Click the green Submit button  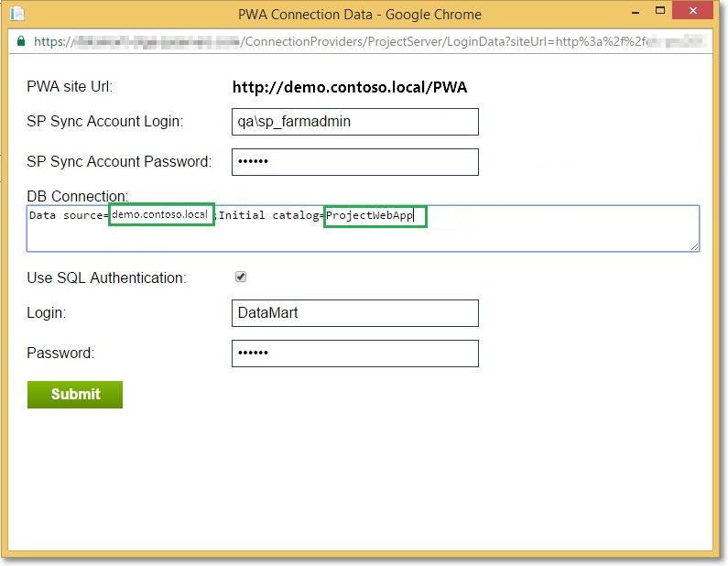point(75,394)
